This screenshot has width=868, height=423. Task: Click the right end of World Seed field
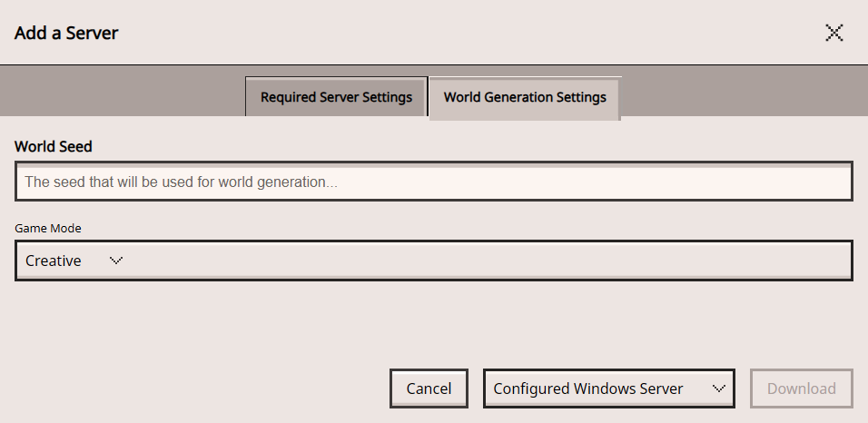(x=817, y=182)
